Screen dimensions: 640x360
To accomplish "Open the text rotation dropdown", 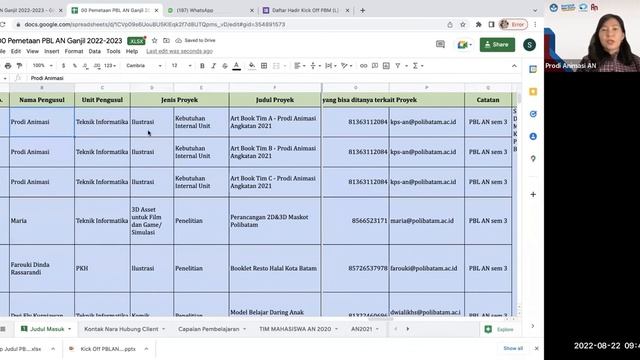I will [347, 66].
